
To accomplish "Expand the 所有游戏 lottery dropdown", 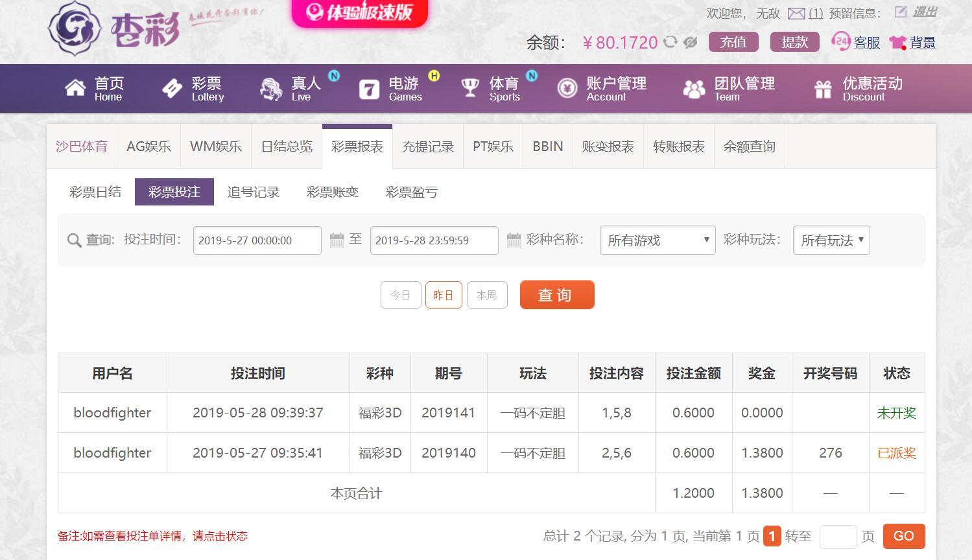I will click(x=658, y=240).
